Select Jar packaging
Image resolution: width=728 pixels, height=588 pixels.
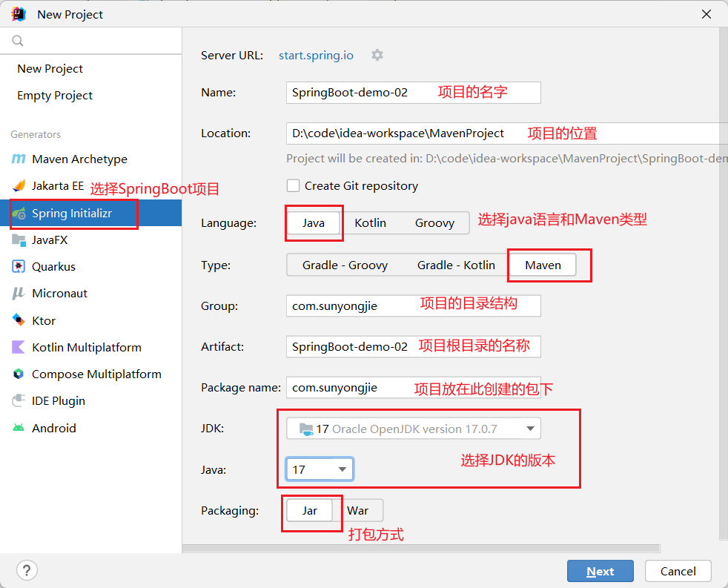310,510
